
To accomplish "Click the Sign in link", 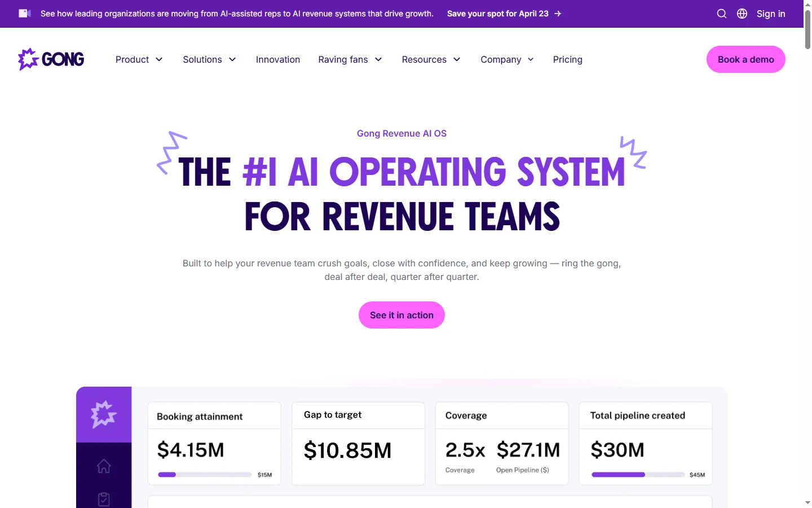I will [x=771, y=14].
